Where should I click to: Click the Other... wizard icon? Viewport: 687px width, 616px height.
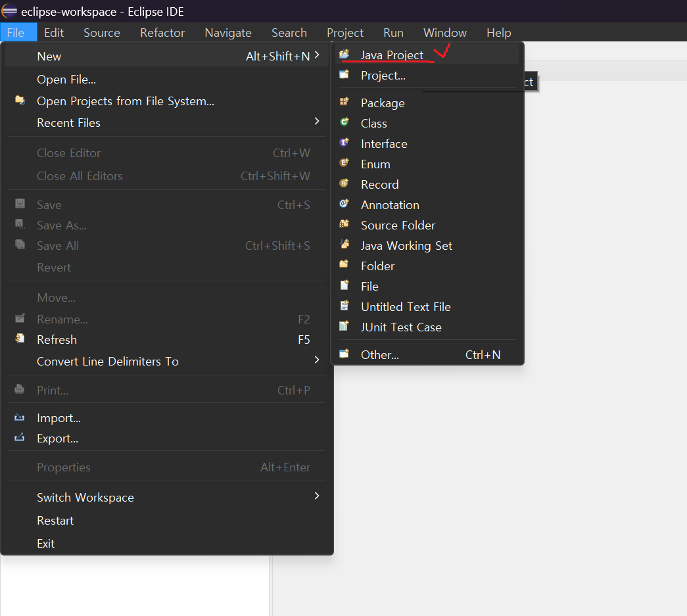(344, 353)
